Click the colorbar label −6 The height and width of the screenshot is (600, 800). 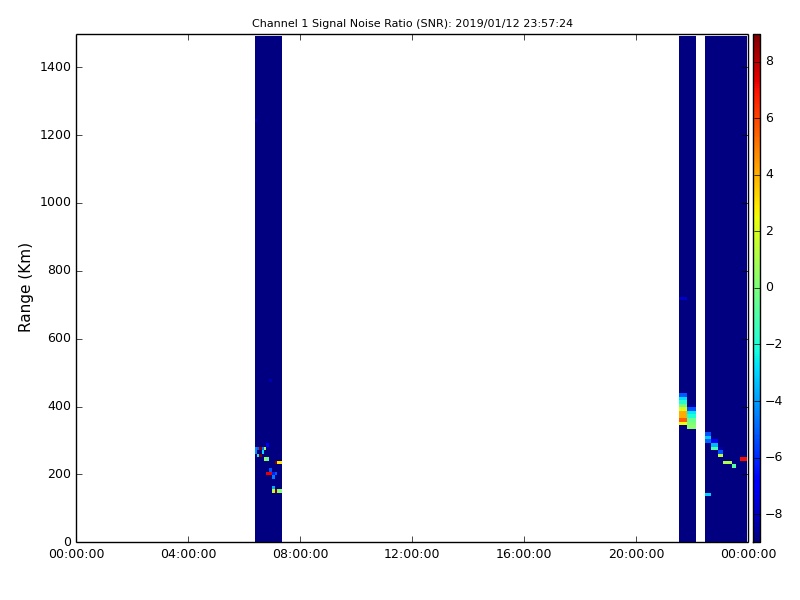tap(774, 457)
